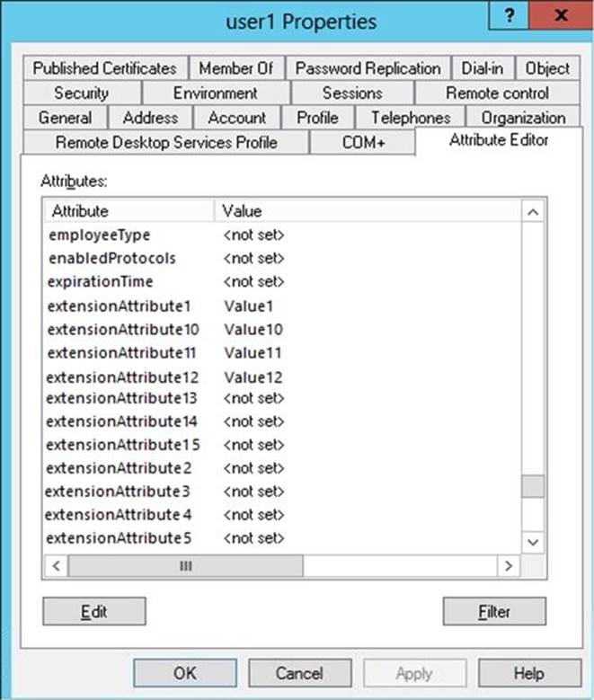Image resolution: width=594 pixels, height=700 pixels.
Task: Switch to the Member Of tab
Action: pos(236,68)
